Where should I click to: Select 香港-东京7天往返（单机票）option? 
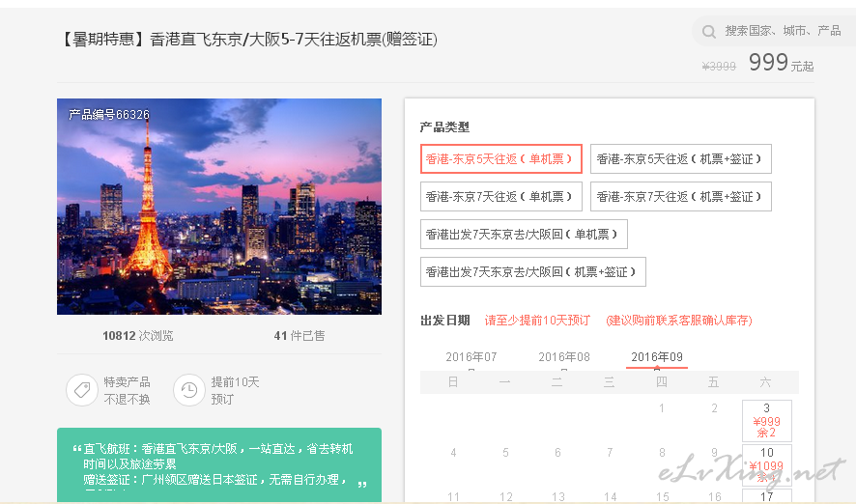[x=501, y=196]
